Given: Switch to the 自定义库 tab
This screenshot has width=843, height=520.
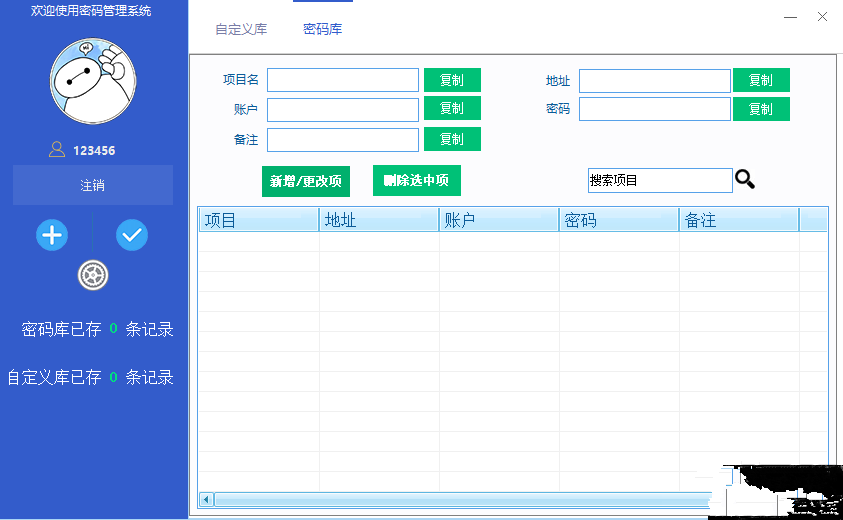Looking at the screenshot, I should 241,29.
